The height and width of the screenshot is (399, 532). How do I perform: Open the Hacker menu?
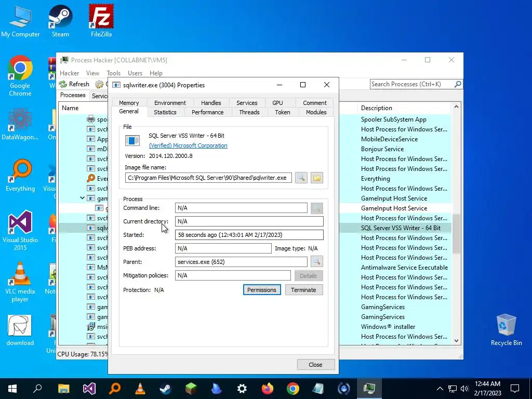(69, 73)
